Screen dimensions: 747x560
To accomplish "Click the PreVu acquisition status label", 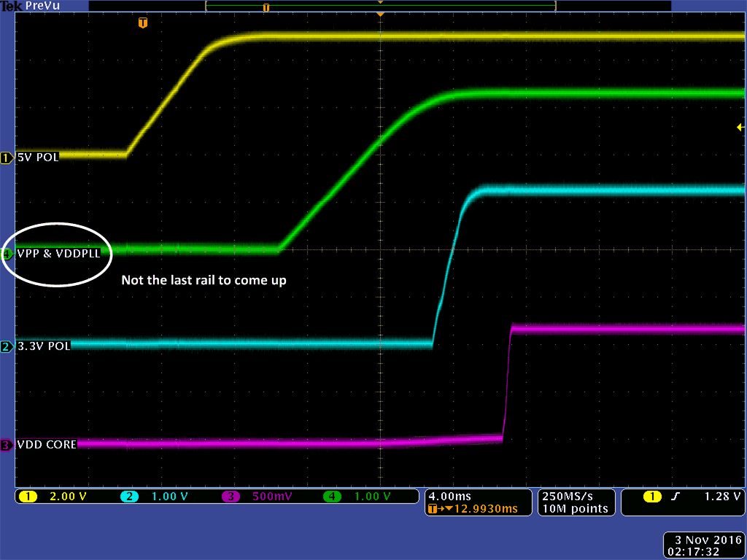I will (x=41, y=6).
